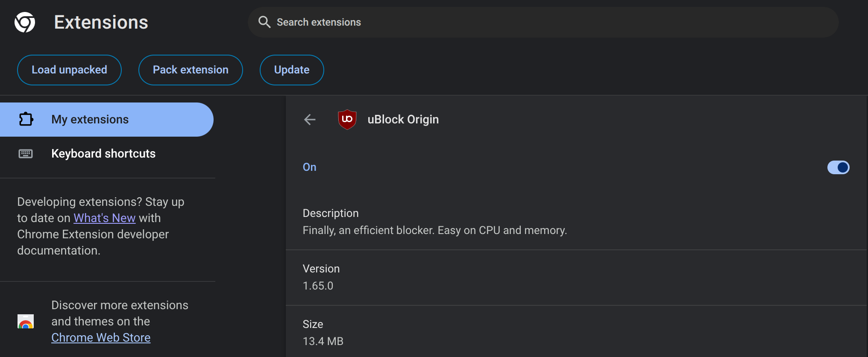Image resolution: width=868 pixels, height=357 pixels.
Task: Click the puzzle piece My extensions icon
Action: point(26,119)
